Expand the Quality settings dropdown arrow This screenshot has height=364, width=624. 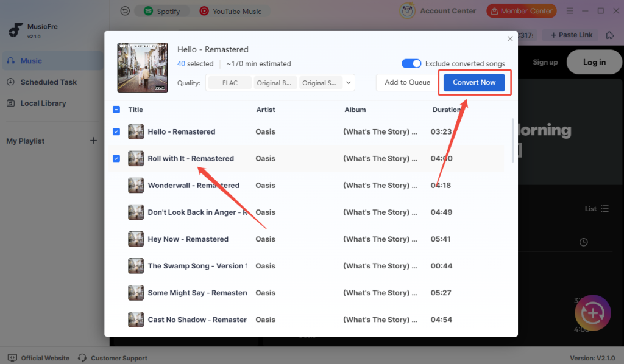[348, 83]
